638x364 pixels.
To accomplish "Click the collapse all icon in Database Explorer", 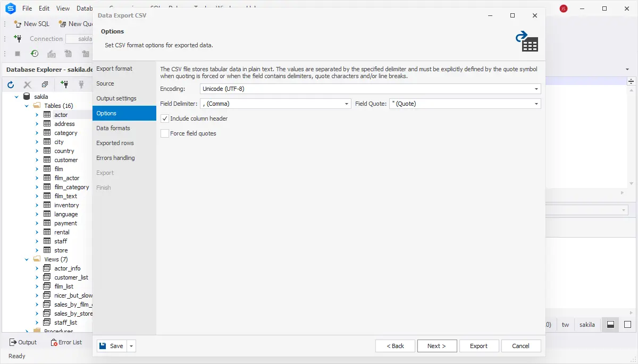I will (45, 84).
